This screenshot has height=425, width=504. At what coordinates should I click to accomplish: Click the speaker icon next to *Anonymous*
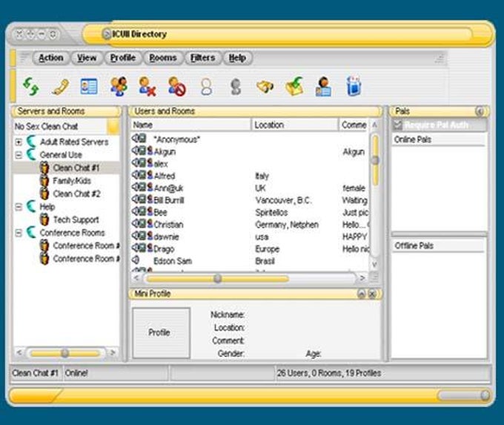coord(135,139)
